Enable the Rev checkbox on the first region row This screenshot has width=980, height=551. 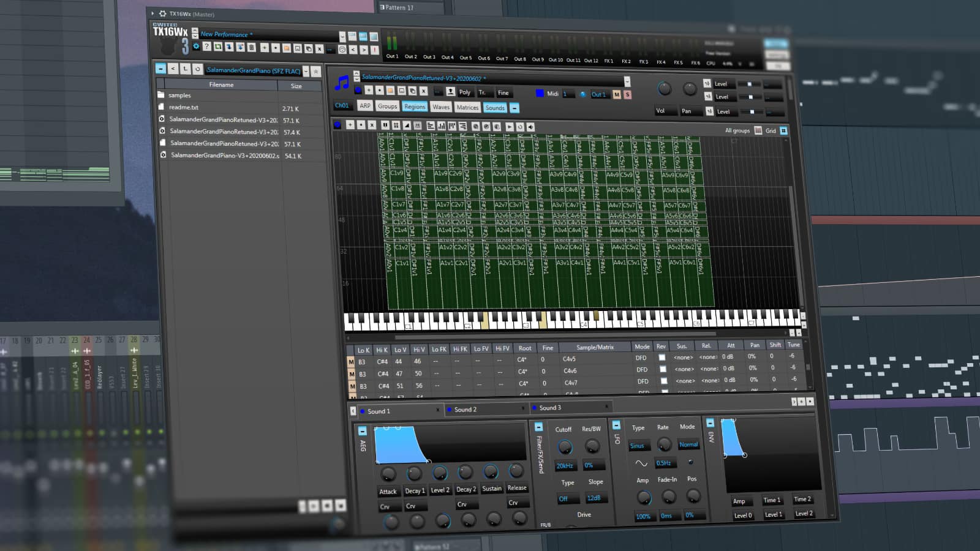pyautogui.click(x=661, y=357)
